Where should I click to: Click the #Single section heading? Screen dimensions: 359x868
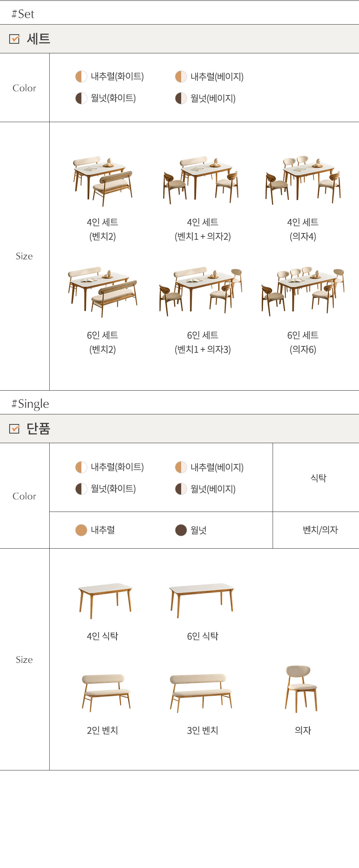click(30, 404)
